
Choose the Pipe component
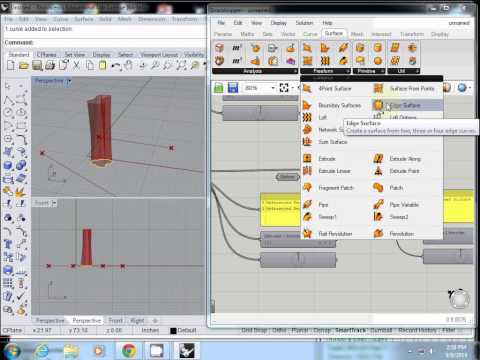click(316, 204)
